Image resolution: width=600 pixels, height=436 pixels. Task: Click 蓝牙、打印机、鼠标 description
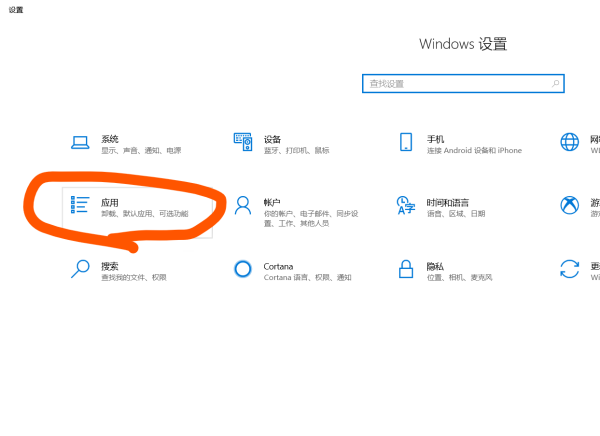[297, 150]
